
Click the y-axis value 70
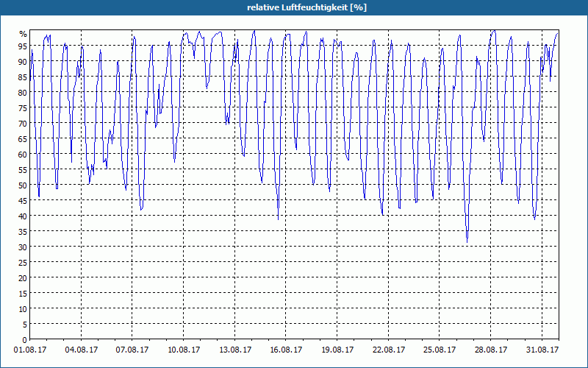click(x=23, y=123)
